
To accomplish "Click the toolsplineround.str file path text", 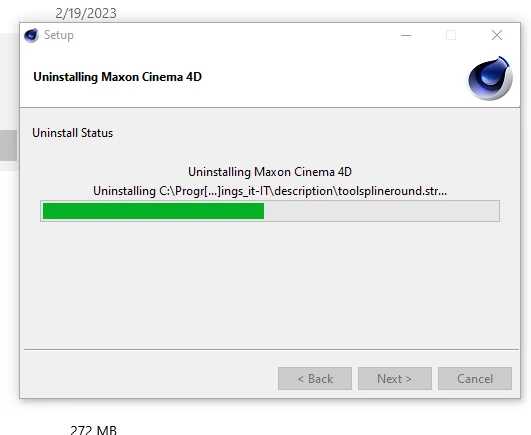I will coord(270,191).
